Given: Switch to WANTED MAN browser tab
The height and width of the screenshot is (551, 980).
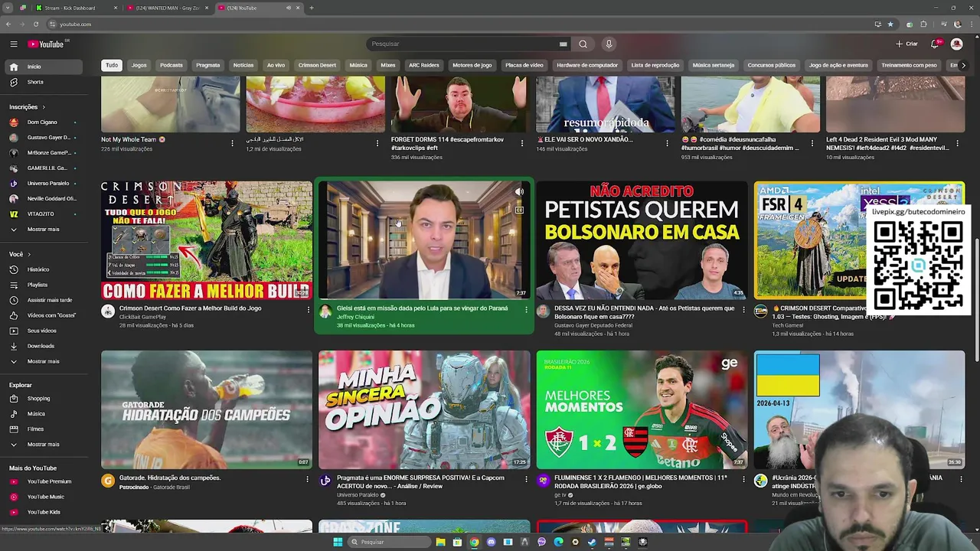Looking at the screenshot, I should 167,8.
